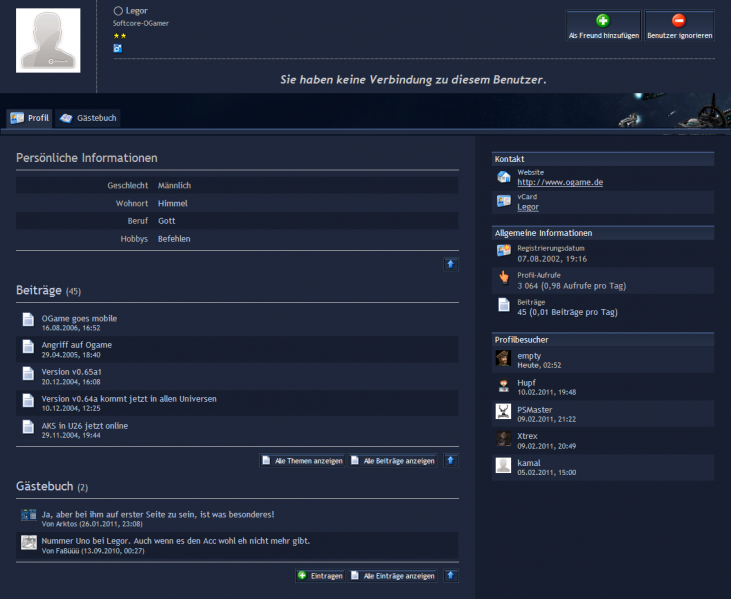Click the Profil-Aufrufe pointing hand icon
Viewport: 731px width, 599px height.
503,277
